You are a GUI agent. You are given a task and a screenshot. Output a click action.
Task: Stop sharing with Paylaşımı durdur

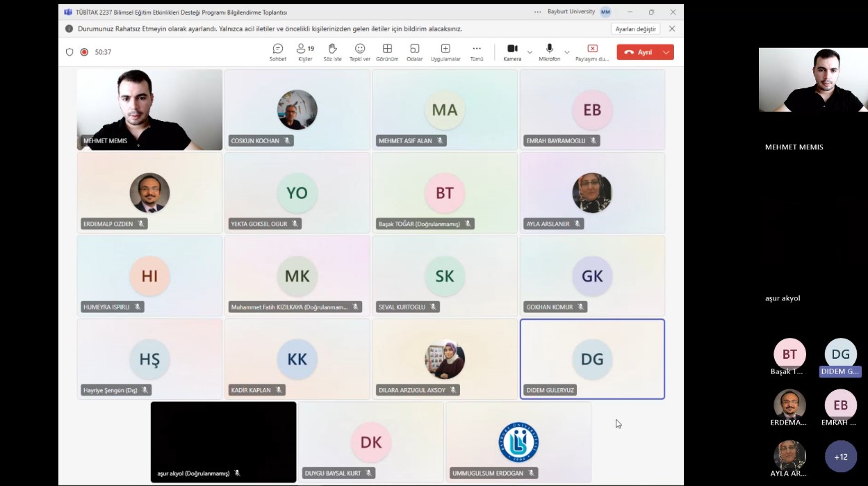(x=592, y=52)
